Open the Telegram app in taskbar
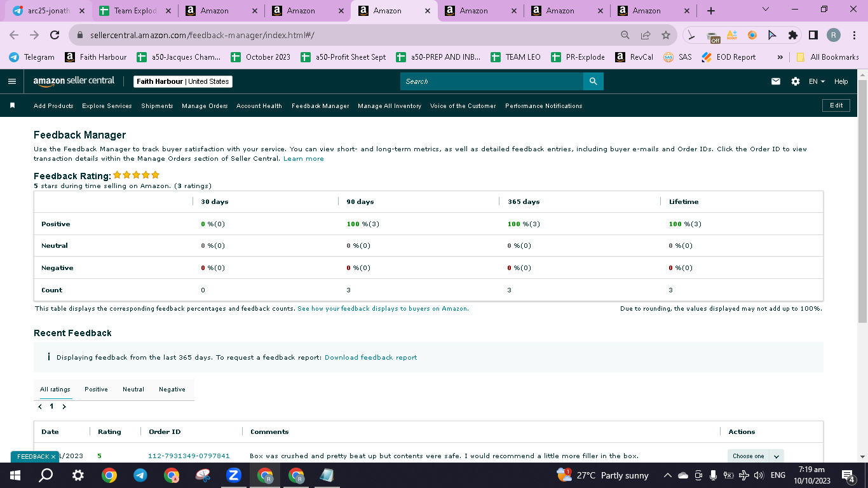This screenshot has height=488, width=868. click(x=140, y=475)
